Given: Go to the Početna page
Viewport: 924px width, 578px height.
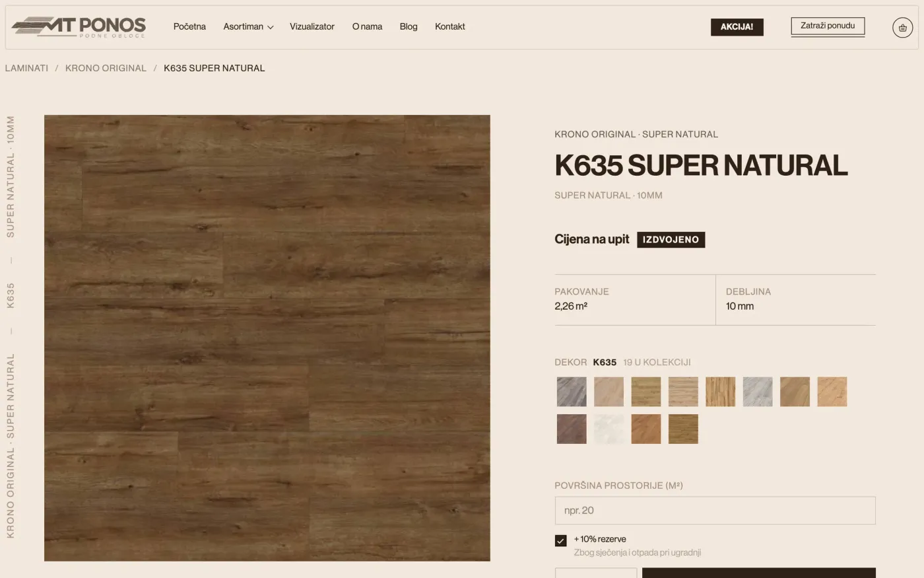Looking at the screenshot, I should tap(189, 26).
